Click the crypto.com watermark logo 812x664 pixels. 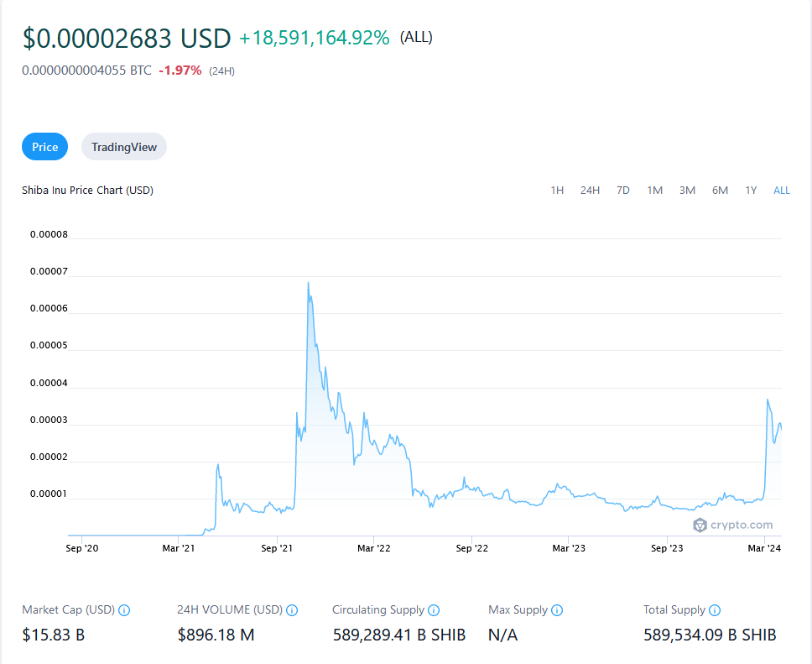(x=732, y=525)
